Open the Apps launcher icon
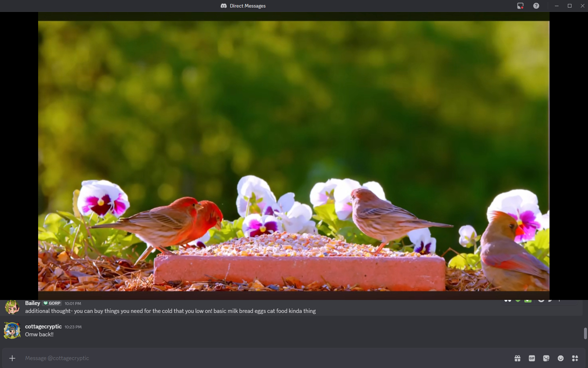588x368 pixels. pyautogui.click(x=575, y=358)
